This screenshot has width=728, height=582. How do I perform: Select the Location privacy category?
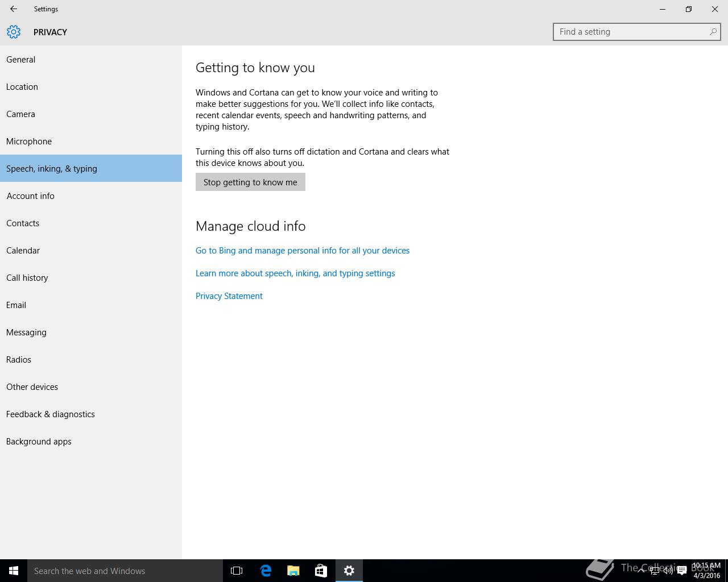[x=91, y=86]
